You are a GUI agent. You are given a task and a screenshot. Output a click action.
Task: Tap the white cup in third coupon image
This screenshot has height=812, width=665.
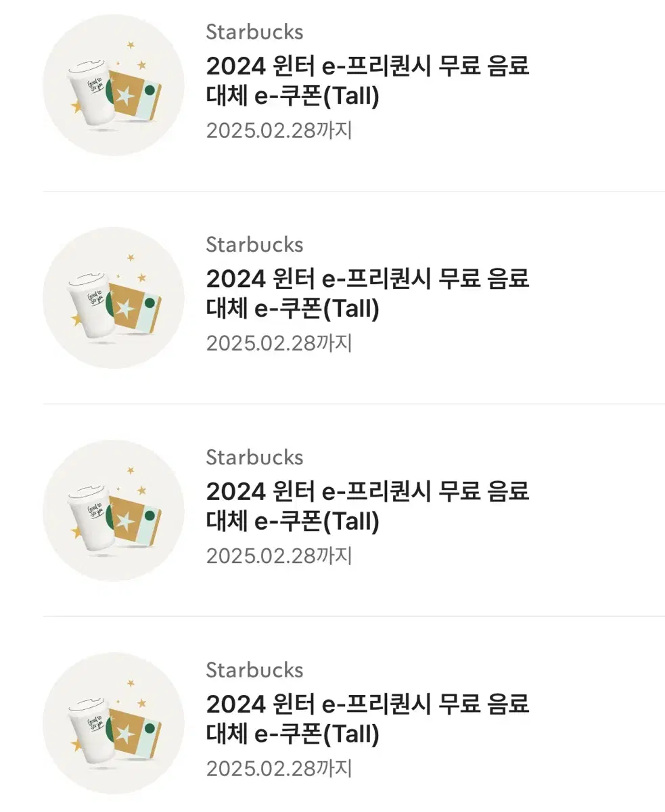click(x=89, y=516)
